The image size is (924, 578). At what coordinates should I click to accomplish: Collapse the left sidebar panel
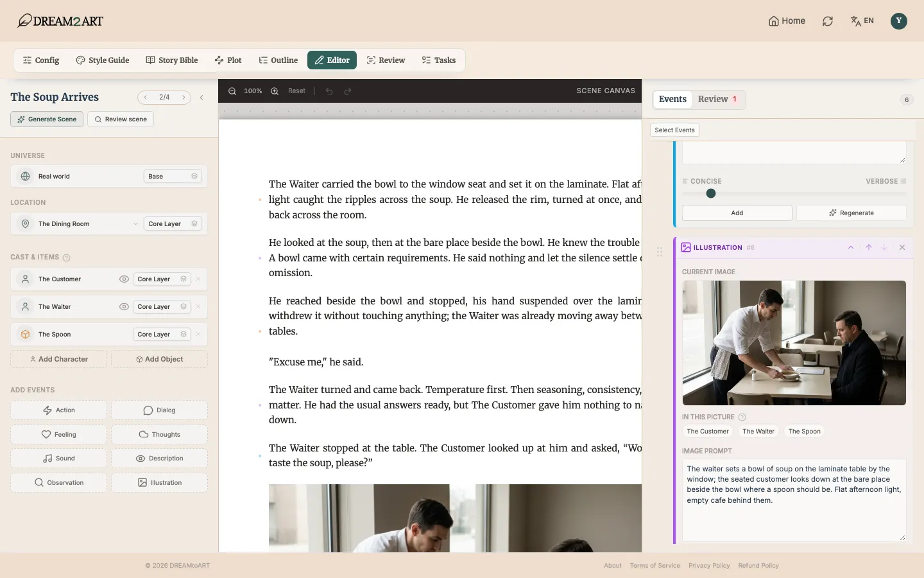coord(201,98)
